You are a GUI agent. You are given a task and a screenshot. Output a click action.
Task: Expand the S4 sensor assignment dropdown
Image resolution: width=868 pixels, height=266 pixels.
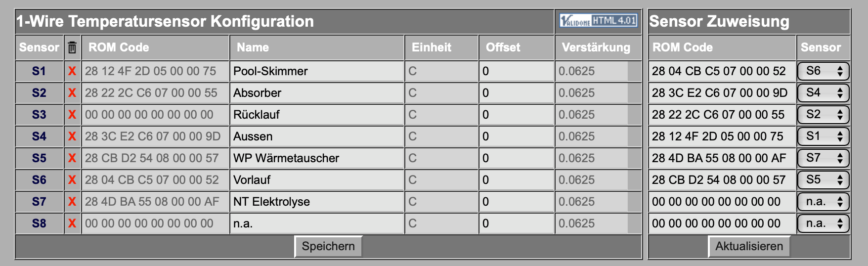coord(823,93)
